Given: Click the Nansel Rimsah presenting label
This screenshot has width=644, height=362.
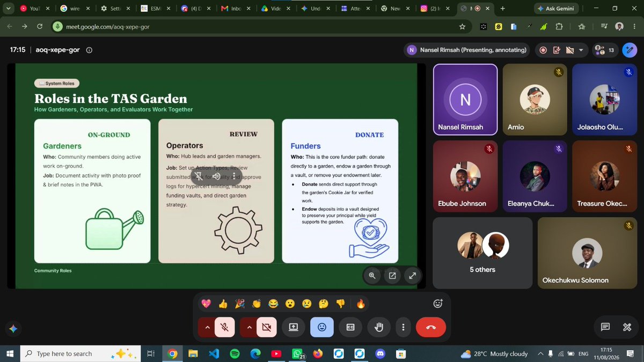Looking at the screenshot, I should 467,50.
